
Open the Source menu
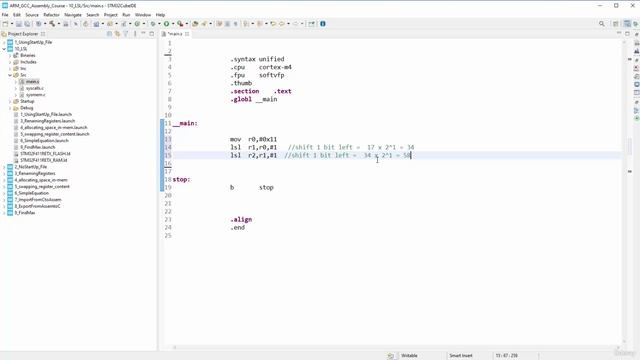(32, 15)
